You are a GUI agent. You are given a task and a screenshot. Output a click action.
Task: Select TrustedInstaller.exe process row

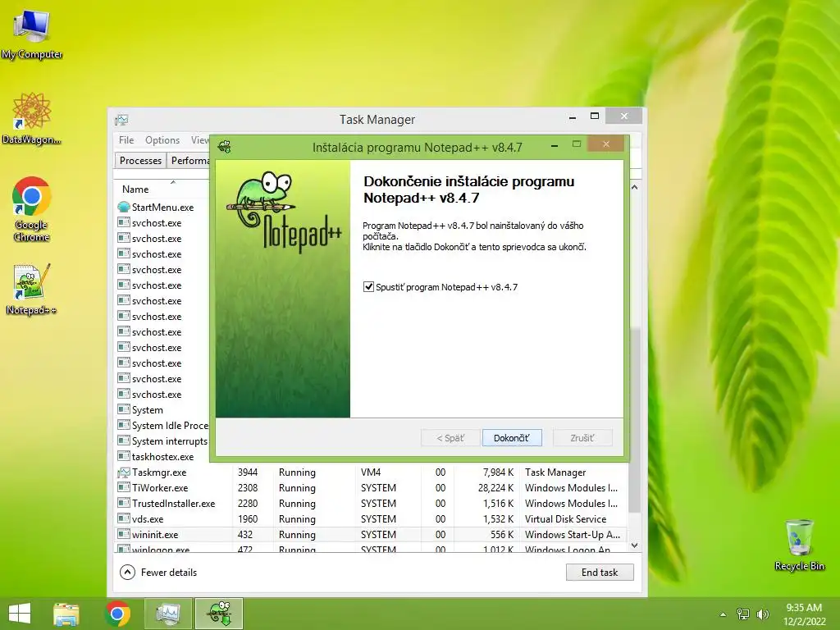(372, 503)
